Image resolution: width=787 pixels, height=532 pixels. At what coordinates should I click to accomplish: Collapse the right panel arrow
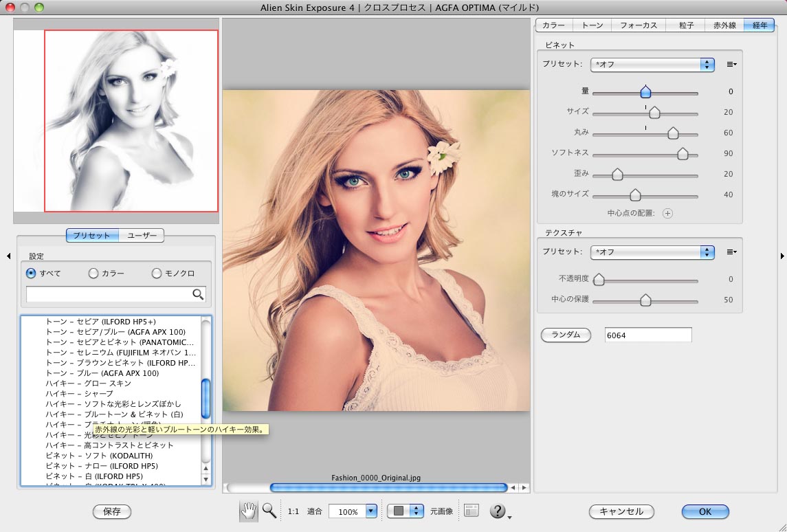point(782,256)
